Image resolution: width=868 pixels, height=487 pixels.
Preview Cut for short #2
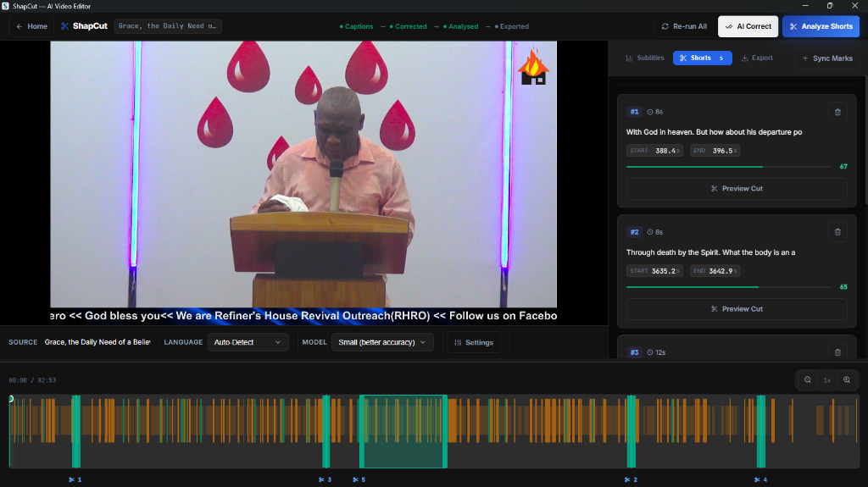point(737,309)
